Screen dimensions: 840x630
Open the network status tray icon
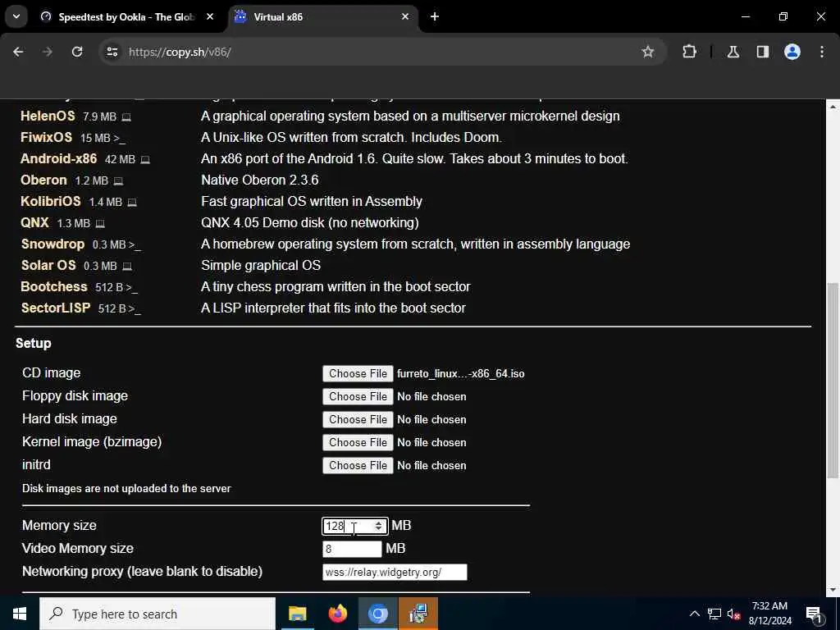(714, 614)
